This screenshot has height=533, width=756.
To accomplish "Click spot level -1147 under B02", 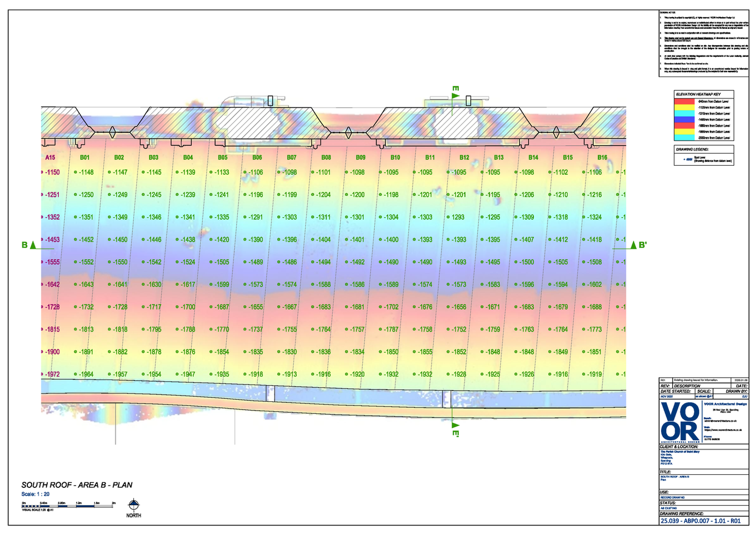I will [x=120, y=172].
